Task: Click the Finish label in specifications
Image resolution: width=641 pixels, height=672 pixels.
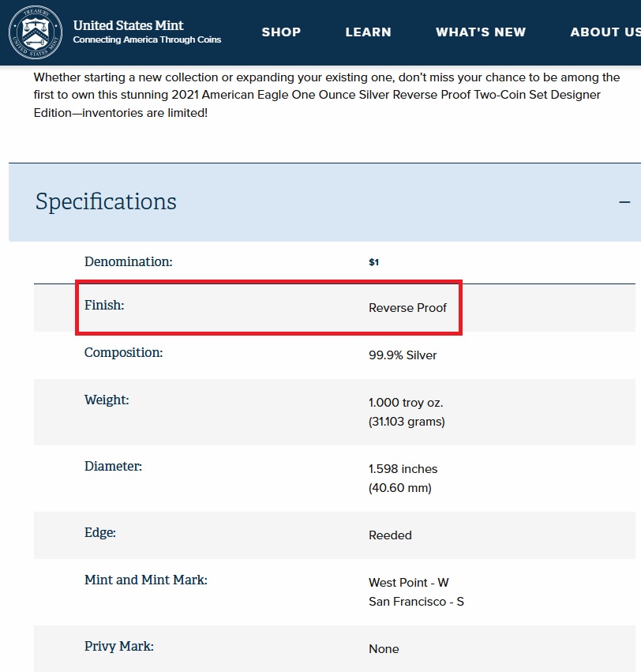Action: point(104,305)
